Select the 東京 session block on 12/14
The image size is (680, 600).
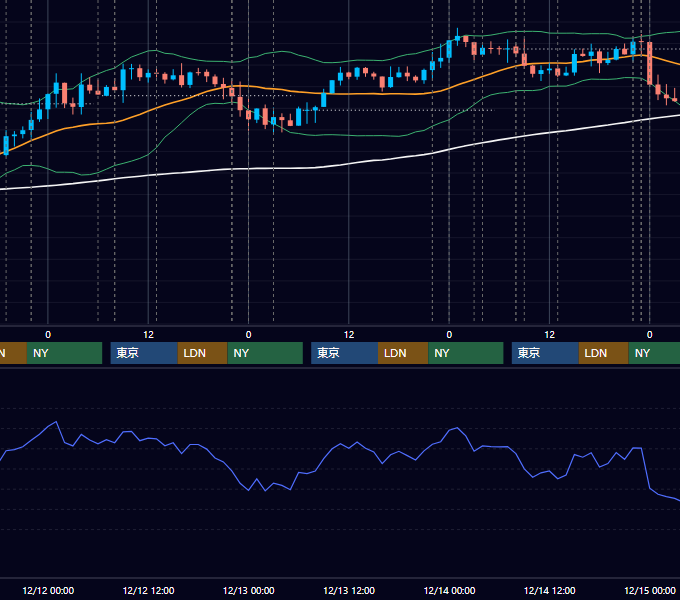[545, 353]
